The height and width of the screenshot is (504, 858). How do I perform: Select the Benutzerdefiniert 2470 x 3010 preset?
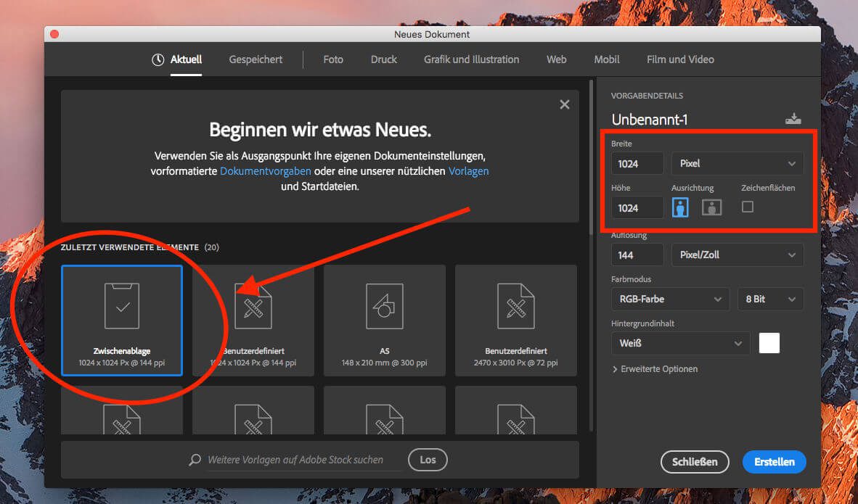[x=515, y=320]
